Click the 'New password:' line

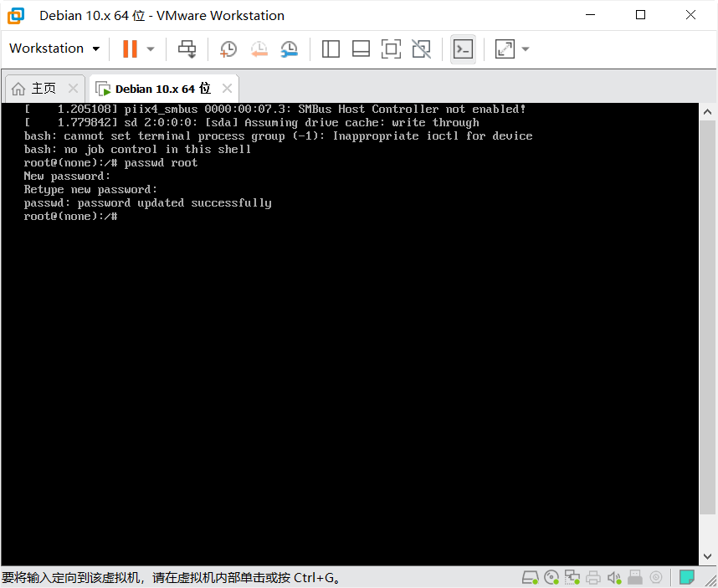click(x=67, y=176)
